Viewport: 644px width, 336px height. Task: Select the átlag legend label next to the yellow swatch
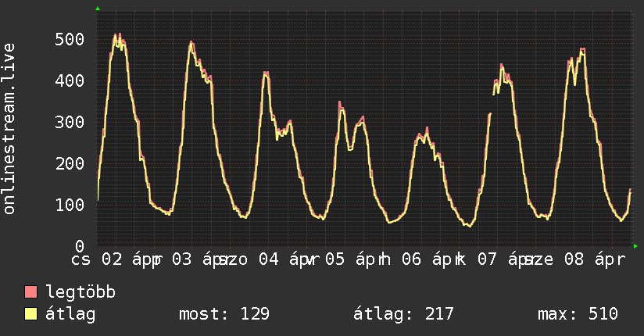coord(70,314)
